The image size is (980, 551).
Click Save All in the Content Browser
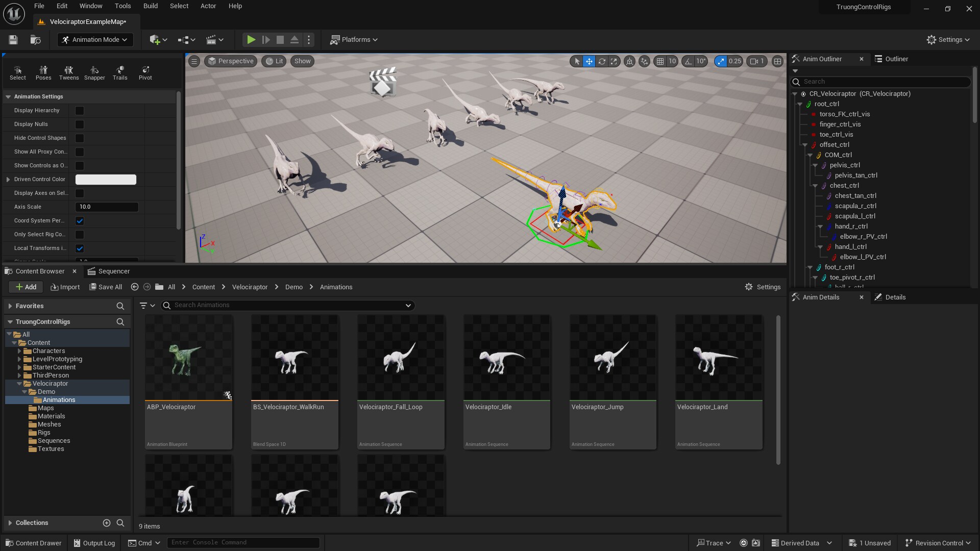click(105, 287)
